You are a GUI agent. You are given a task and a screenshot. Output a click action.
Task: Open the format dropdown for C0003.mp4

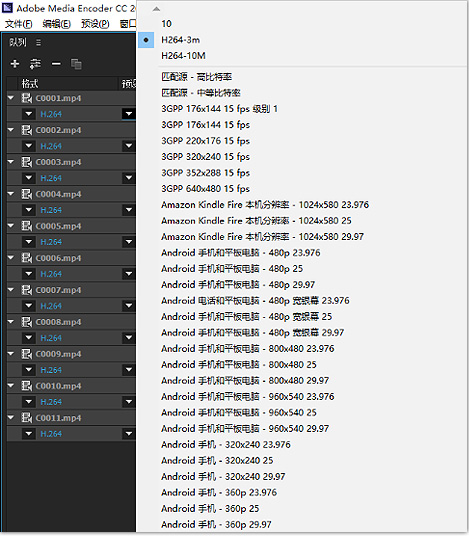[29, 178]
